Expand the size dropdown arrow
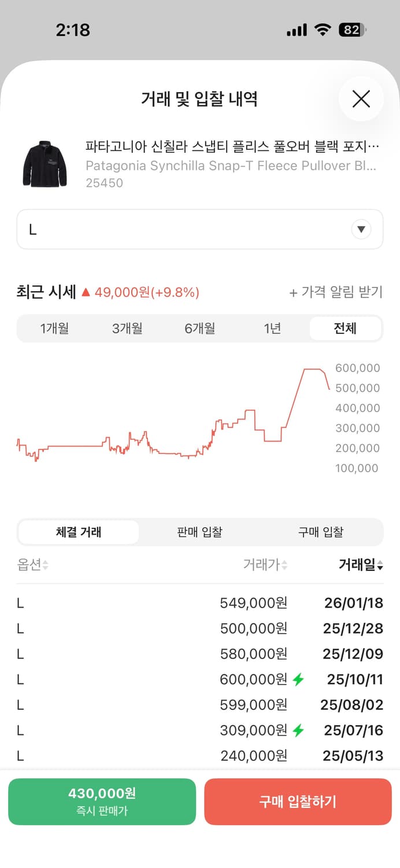The width and height of the screenshot is (400, 868). tap(361, 229)
